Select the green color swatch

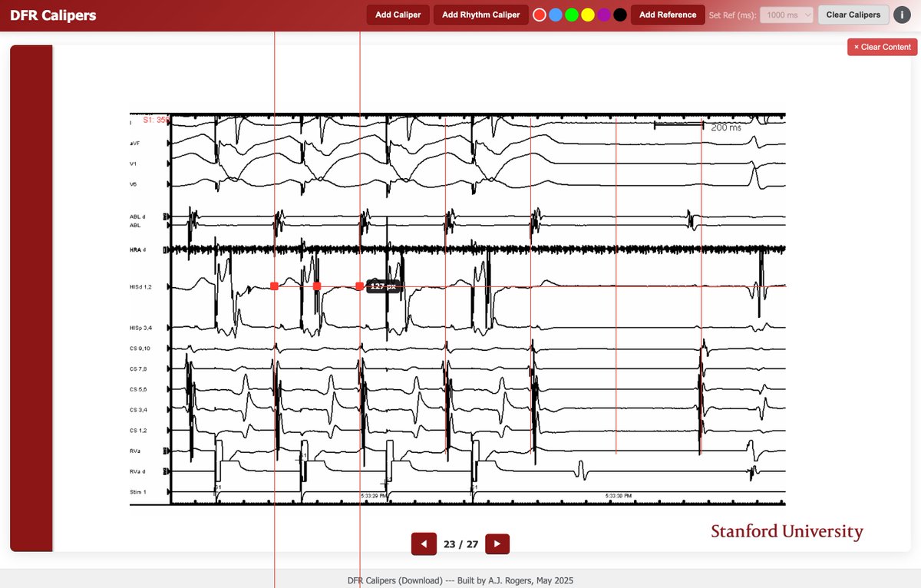coord(572,15)
